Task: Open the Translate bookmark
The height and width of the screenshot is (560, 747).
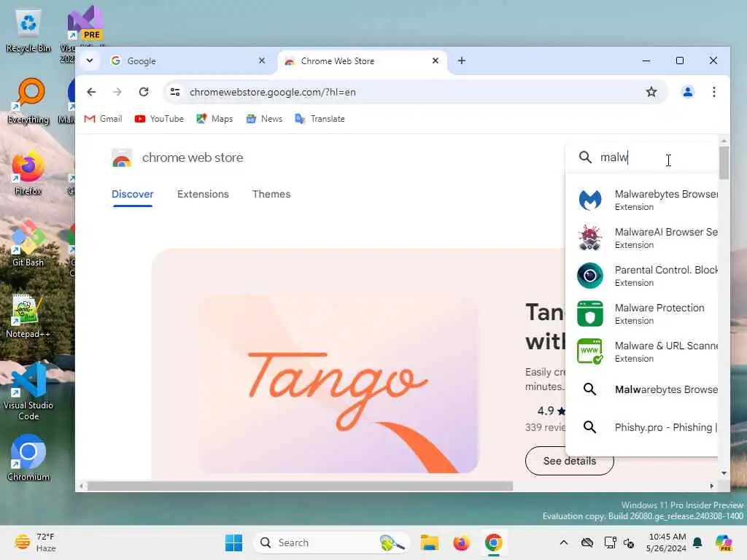Action: (320, 119)
